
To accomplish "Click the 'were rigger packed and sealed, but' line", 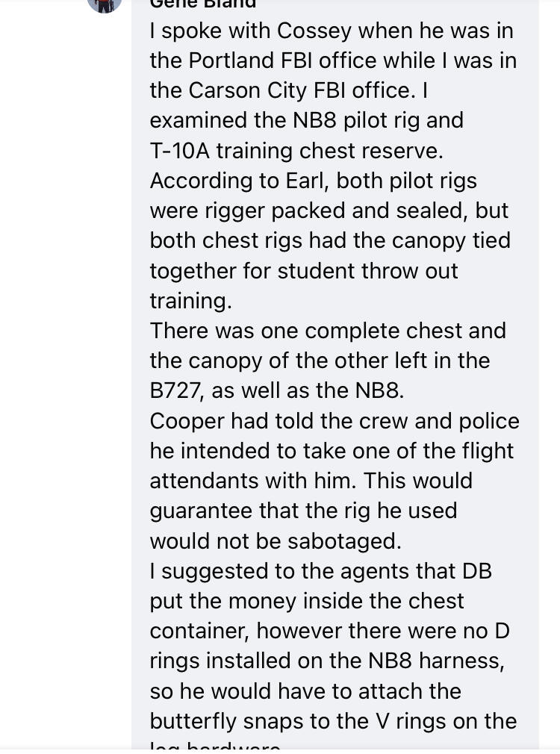I will point(329,211).
